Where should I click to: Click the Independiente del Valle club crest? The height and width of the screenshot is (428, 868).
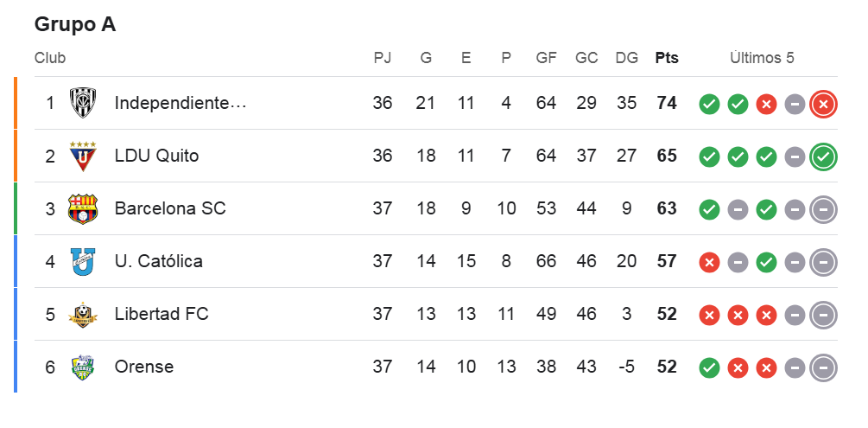tap(83, 103)
